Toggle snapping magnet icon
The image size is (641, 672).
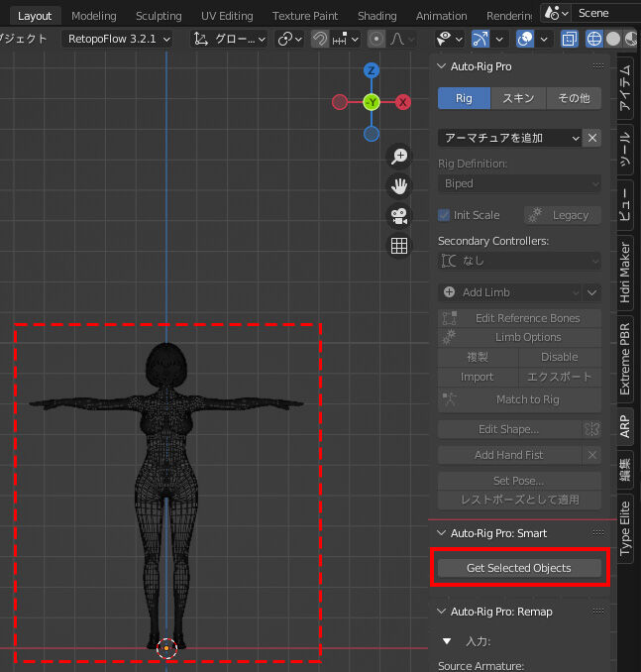tap(320, 40)
